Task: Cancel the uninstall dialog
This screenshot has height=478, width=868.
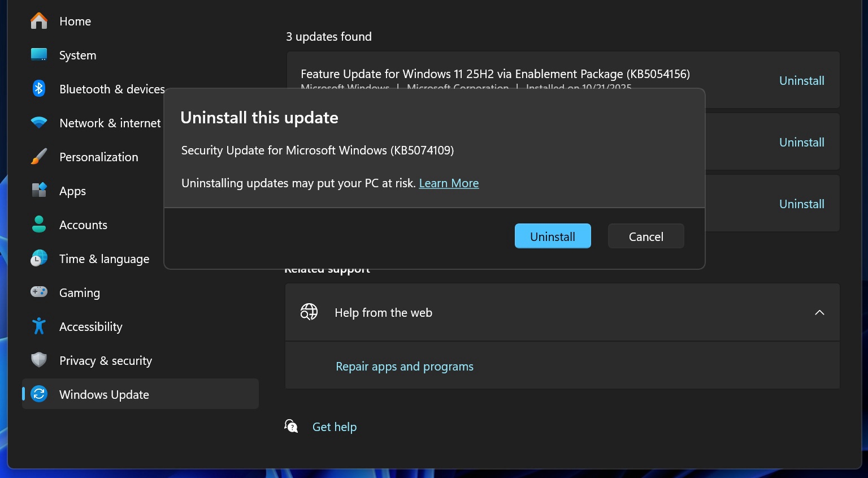Action: [x=645, y=236]
